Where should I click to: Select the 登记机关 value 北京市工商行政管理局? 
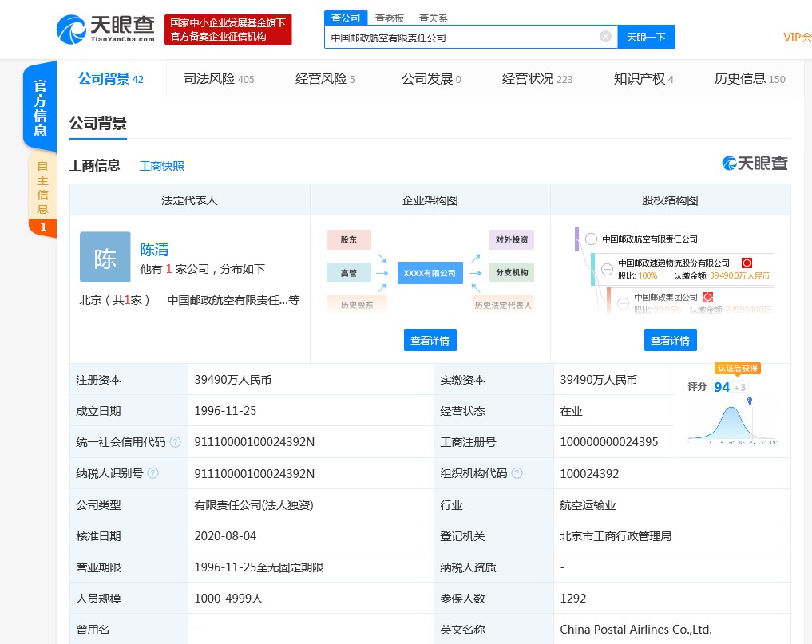pos(616,536)
